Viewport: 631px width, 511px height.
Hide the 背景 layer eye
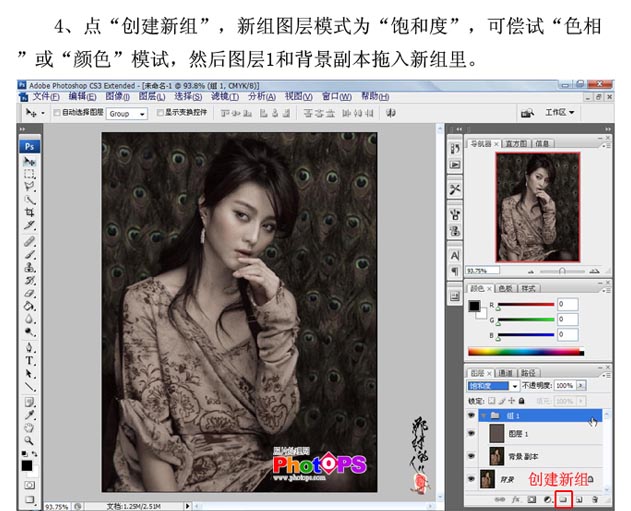(x=471, y=479)
